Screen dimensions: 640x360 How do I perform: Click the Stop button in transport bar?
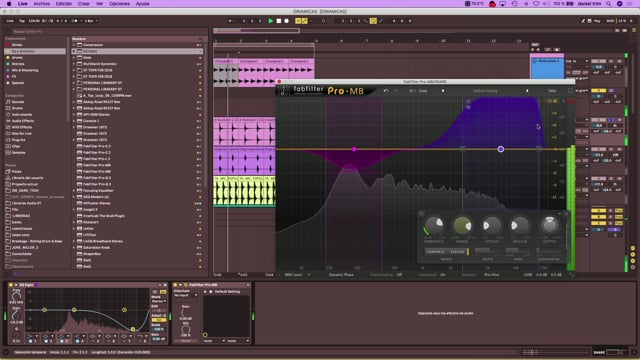[279, 21]
